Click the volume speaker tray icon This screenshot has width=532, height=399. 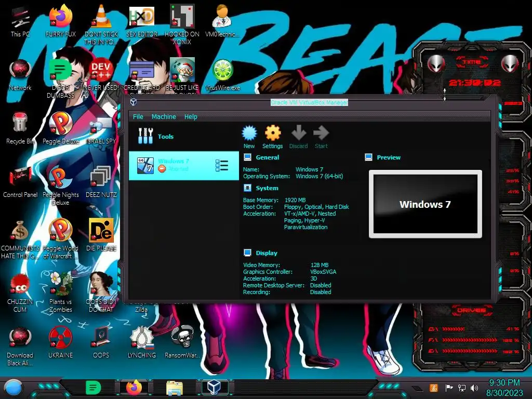[x=474, y=388]
